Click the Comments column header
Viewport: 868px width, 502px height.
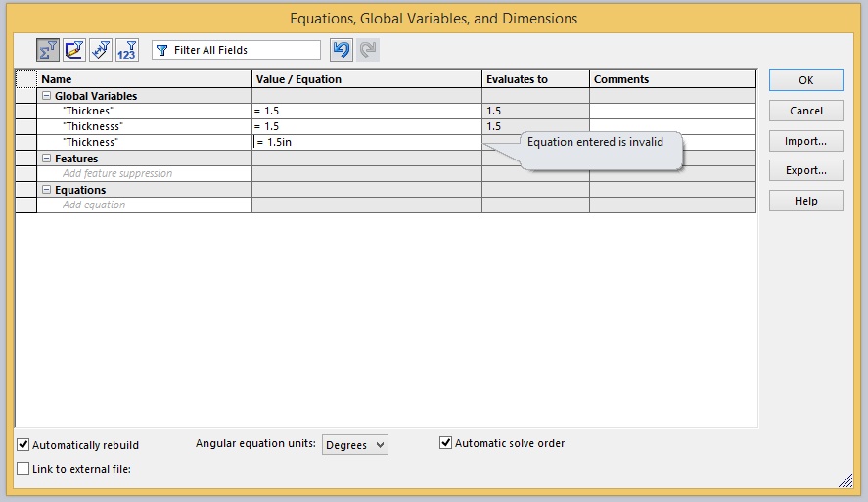click(672, 79)
